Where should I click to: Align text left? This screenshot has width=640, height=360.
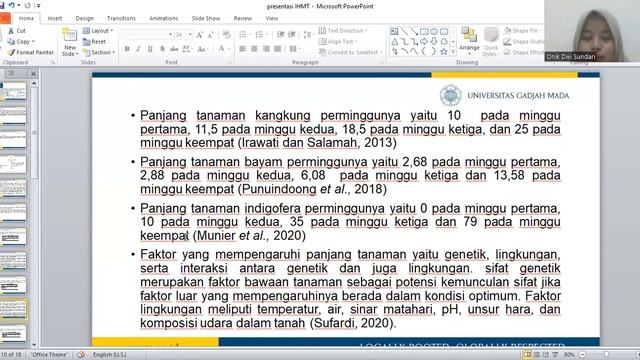click(242, 49)
